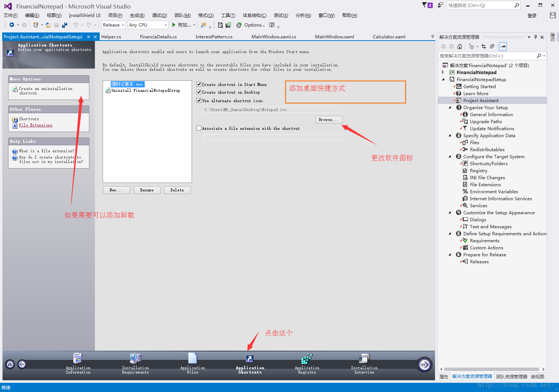The image size is (559, 392).
Task: Open the Installation Interview step icon
Action: coord(364,358)
